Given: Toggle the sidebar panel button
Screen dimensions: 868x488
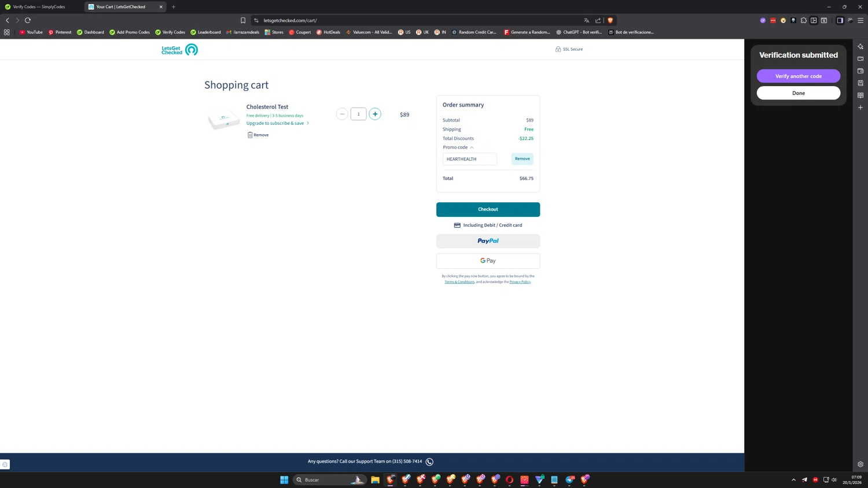Looking at the screenshot, I should [x=840, y=20].
